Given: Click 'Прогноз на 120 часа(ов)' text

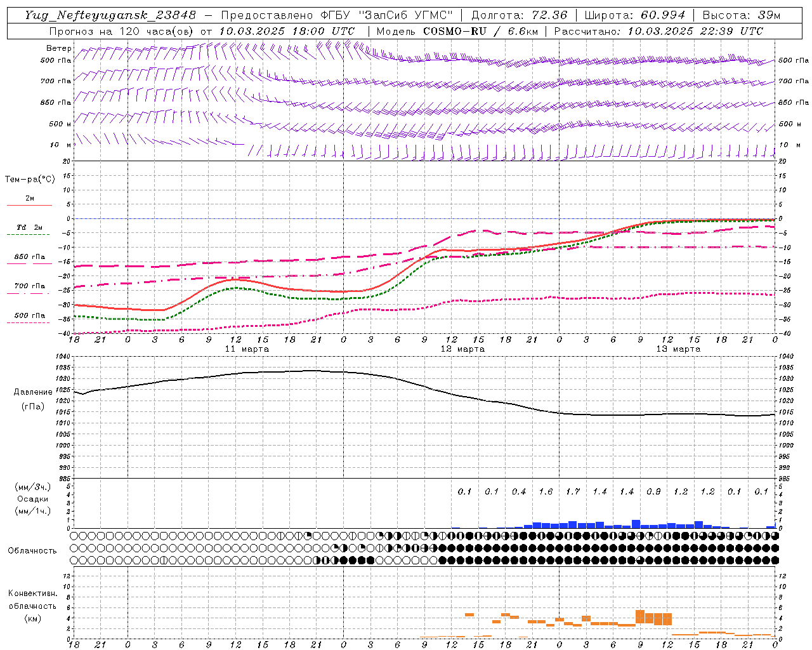Looking at the screenshot, I should (123, 31).
